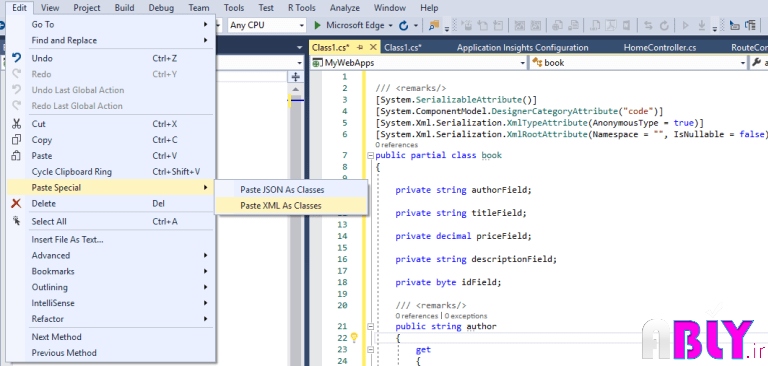
Task: Click 'private decimal priceField;' code line
Action: (x=463, y=236)
